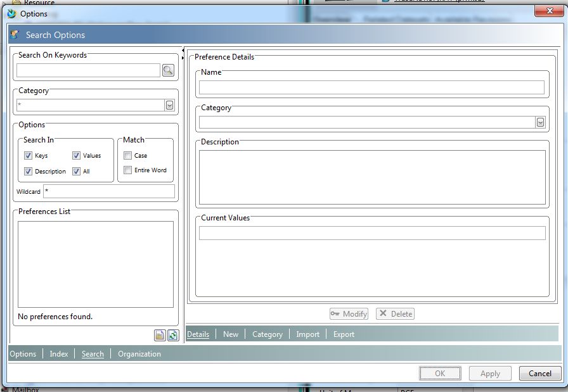Click the green refresh arrows icon
Image resolution: width=568 pixels, height=392 pixels.
[x=173, y=335]
